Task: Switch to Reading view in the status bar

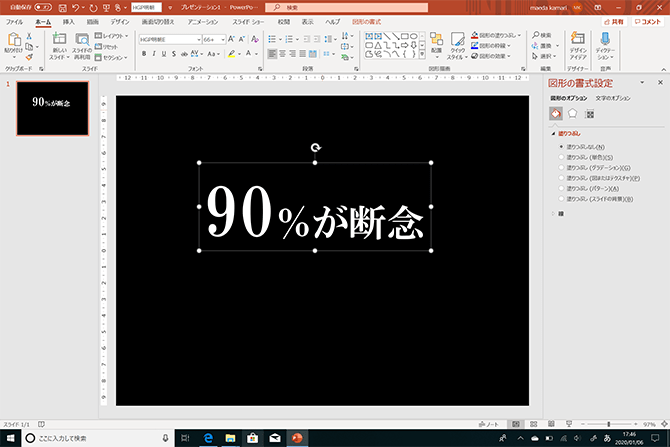Action: tap(551, 424)
